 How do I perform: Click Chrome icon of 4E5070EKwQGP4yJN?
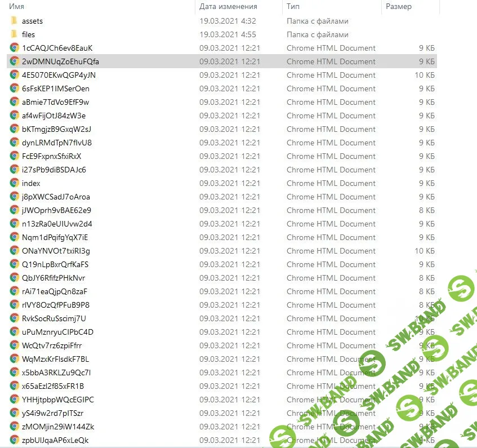tap(15, 75)
